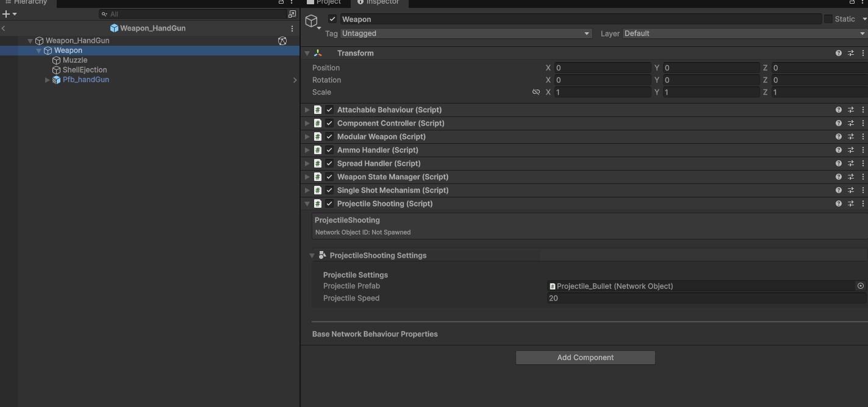The image size is (868, 407).
Task: Click the Add Component button
Action: click(x=585, y=358)
